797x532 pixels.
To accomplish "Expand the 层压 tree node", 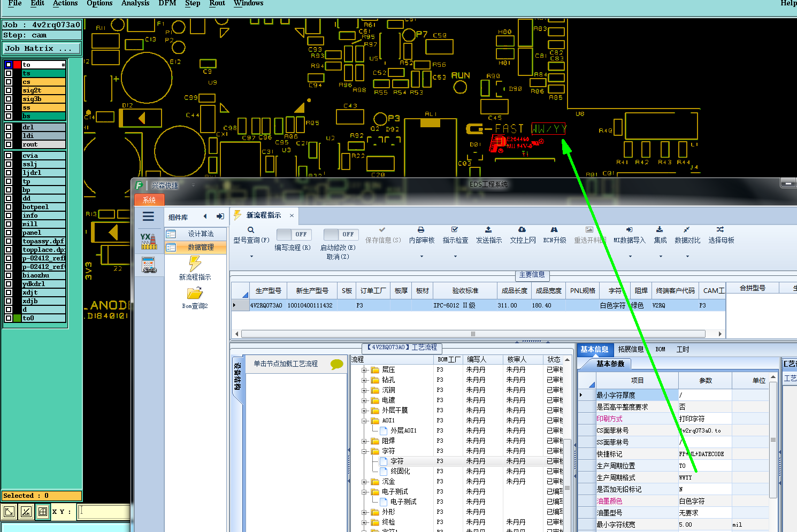I will coord(364,370).
